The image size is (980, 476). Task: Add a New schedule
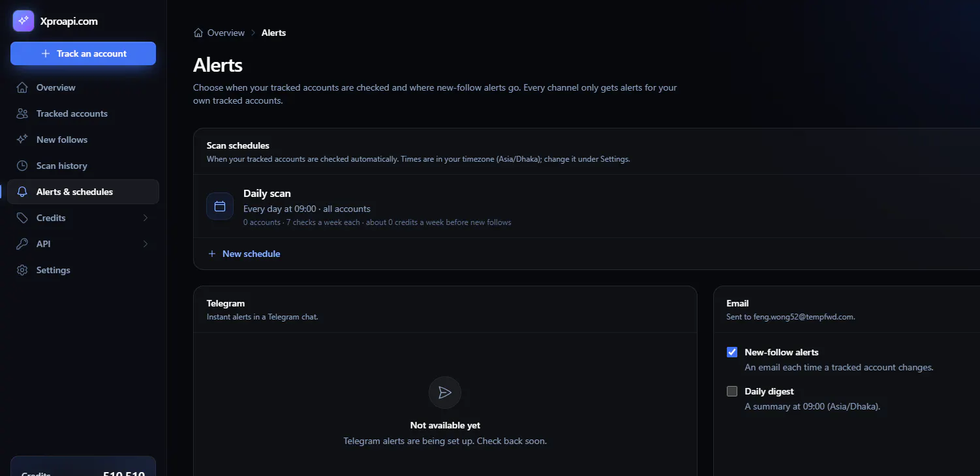coord(244,254)
